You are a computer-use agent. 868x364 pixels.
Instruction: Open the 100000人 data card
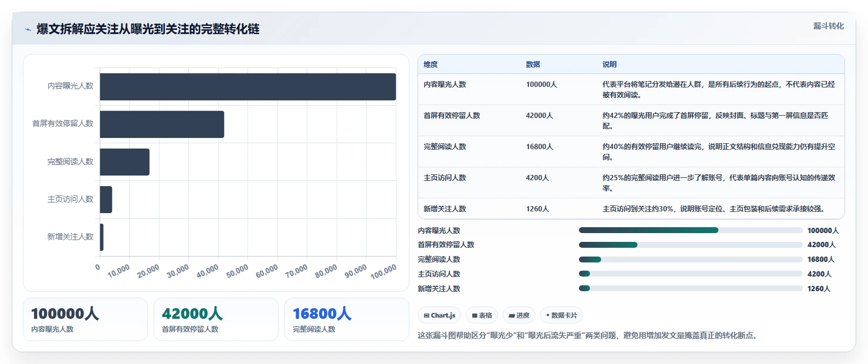[85, 319]
